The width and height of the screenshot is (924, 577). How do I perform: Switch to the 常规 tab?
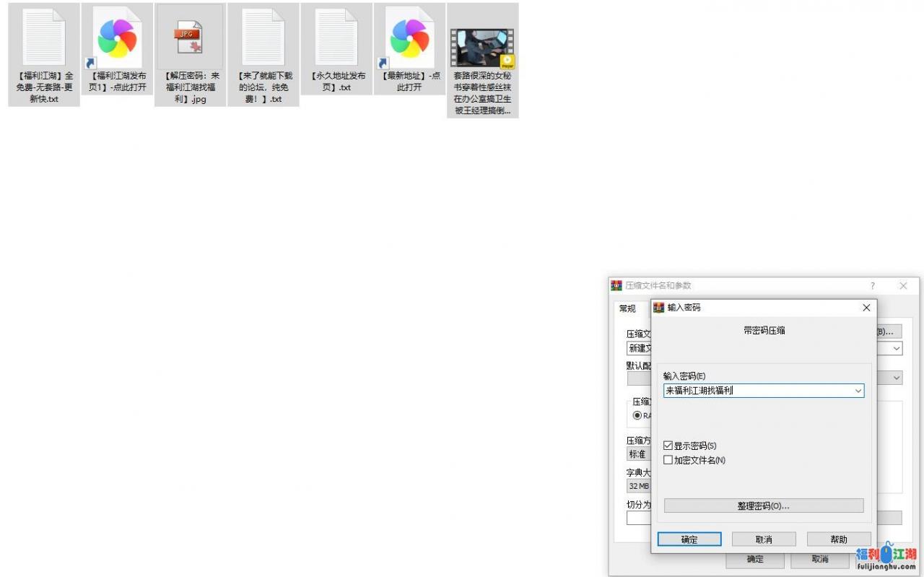point(627,309)
